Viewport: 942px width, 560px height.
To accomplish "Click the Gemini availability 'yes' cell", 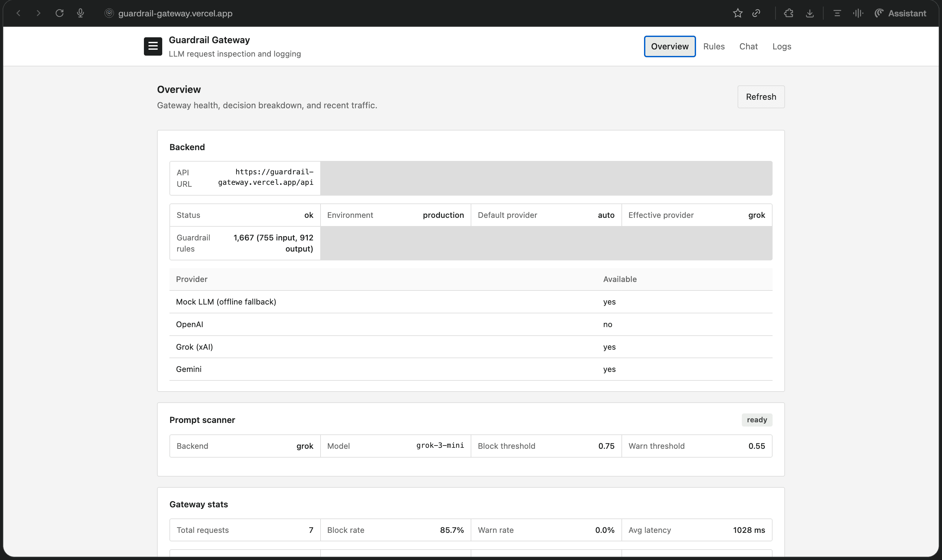I will [609, 369].
